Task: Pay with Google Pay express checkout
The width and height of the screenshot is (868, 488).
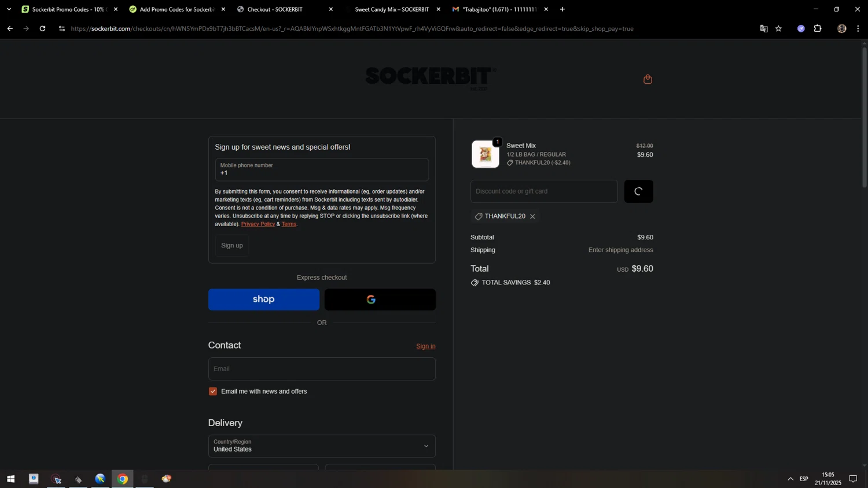Action: (380, 300)
